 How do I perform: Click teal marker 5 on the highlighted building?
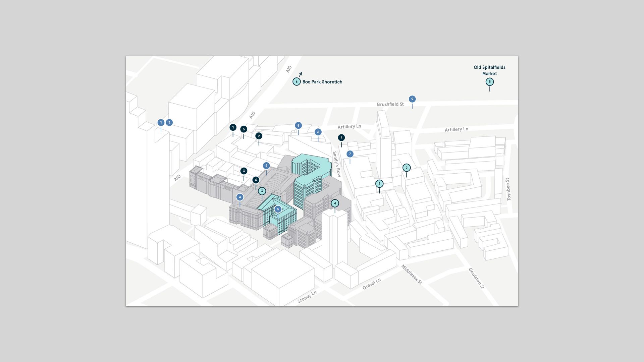(x=278, y=209)
